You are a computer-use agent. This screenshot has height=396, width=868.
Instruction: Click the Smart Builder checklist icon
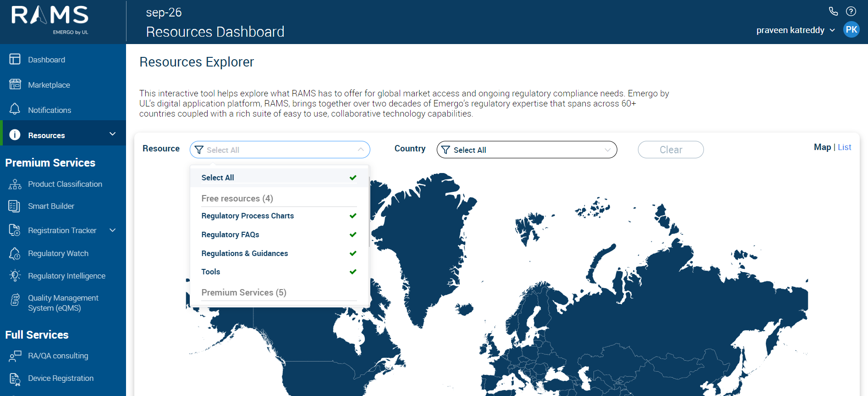(14, 206)
